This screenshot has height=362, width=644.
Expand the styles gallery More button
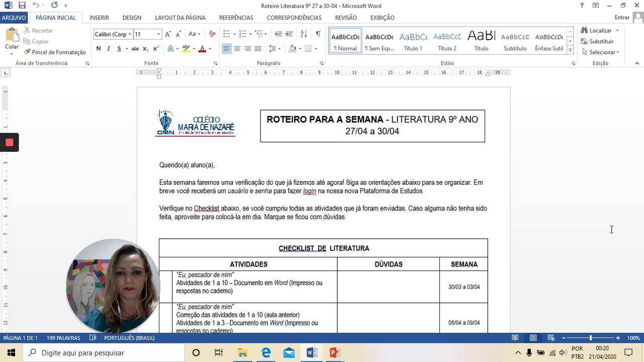click(x=570, y=50)
